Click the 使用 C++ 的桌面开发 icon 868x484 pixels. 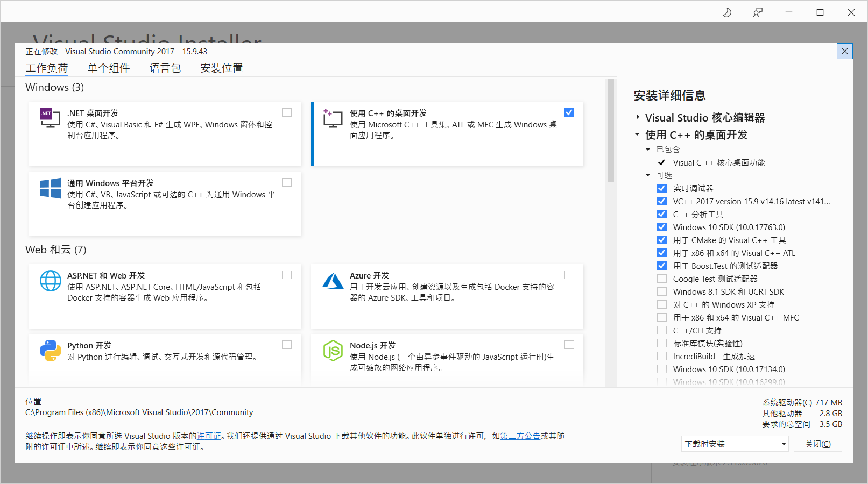point(333,118)
